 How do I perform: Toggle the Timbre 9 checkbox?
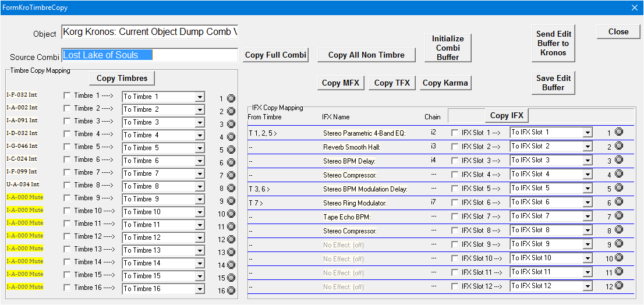(x=67, y=198)
